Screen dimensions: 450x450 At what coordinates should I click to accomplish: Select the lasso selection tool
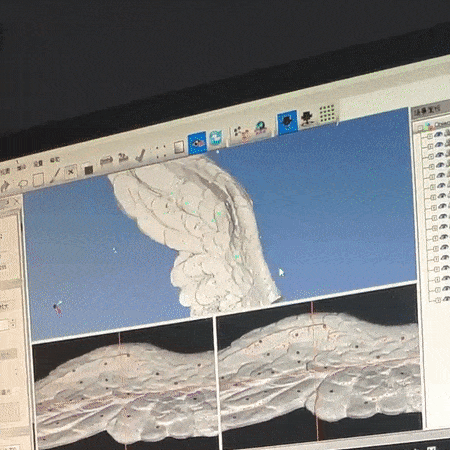pyautogui.click(x=23, y=184)
